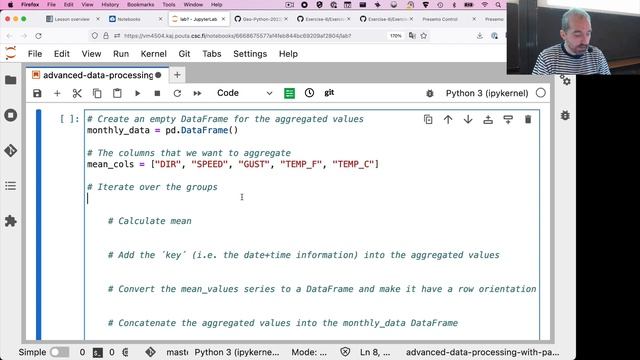Open the Git menu
The image size is (640, 360).
point(184,54)
